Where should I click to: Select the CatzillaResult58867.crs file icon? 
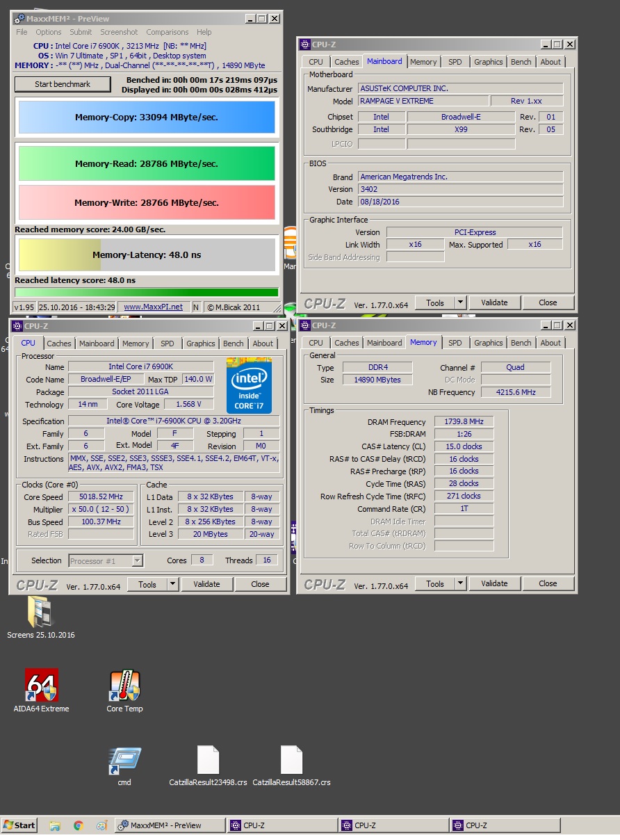[291, 760]
